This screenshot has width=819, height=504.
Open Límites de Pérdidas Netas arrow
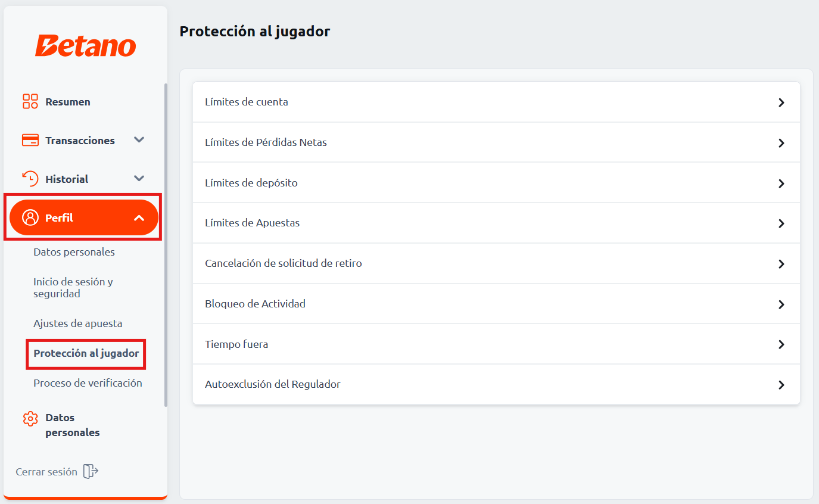click(781, 143)
